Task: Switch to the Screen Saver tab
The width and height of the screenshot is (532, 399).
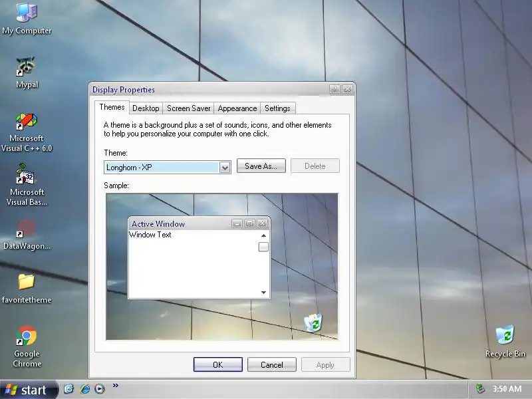Action: pyautogui.click(x=188, y=108)
